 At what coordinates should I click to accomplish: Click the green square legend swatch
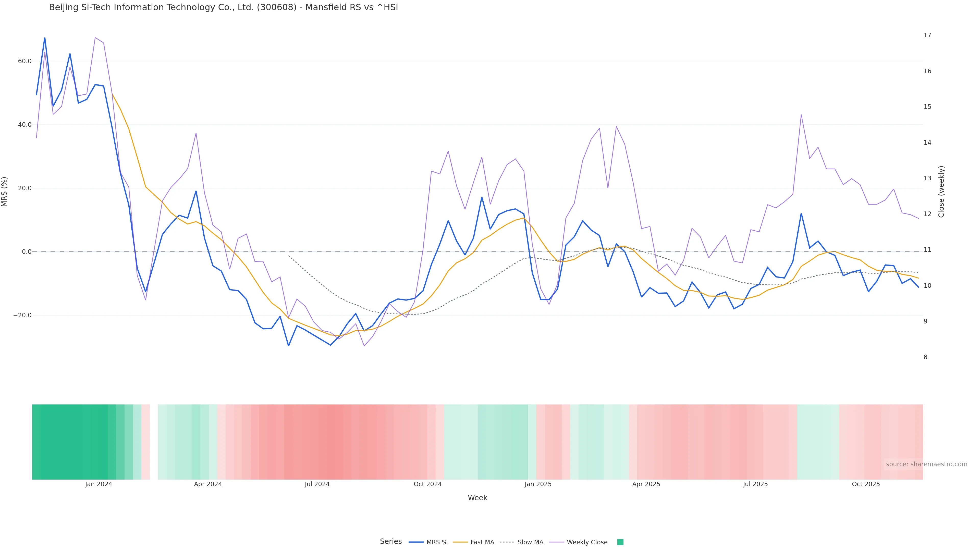point(620,542)
